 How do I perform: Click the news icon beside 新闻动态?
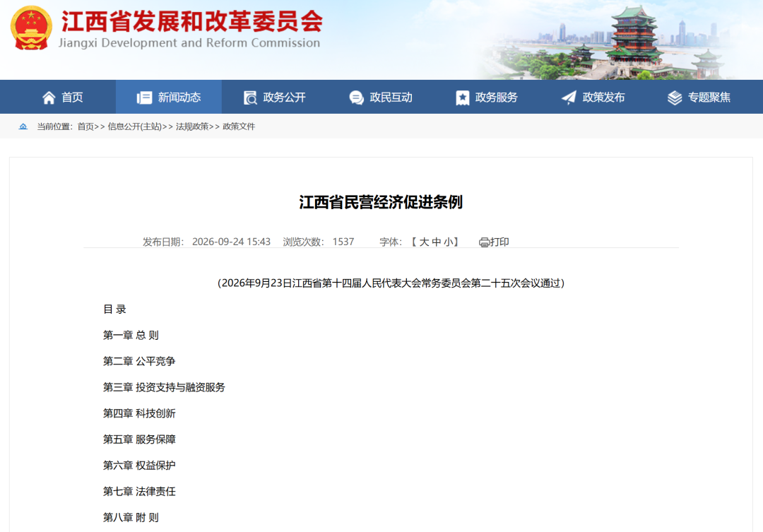coord(144,97)
